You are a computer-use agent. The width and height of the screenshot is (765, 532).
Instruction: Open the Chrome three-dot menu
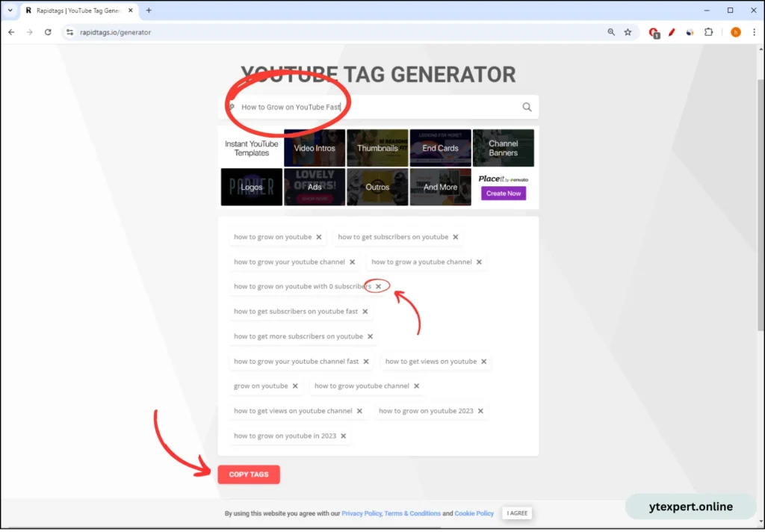(755, 32)
